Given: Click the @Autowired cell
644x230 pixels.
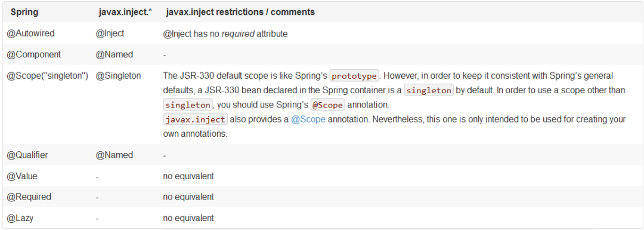Looking at the screenshot, I should (31, 33).
